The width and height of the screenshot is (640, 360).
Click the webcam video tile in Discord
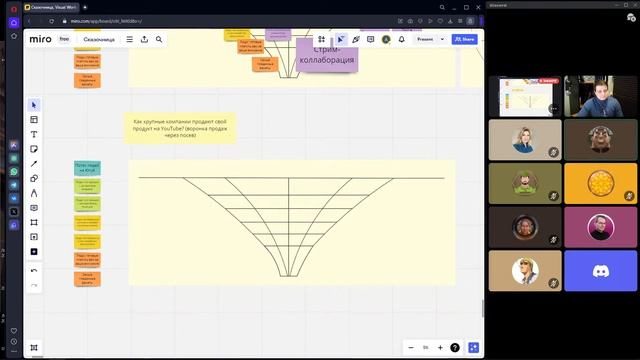pyautogui.click(x=600, y=97)
